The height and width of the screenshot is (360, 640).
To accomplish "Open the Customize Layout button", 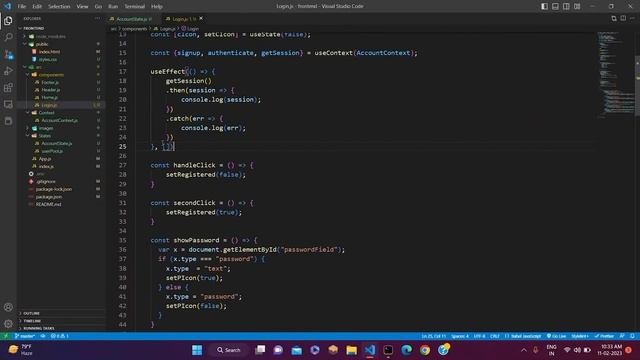I will point(577,6).
